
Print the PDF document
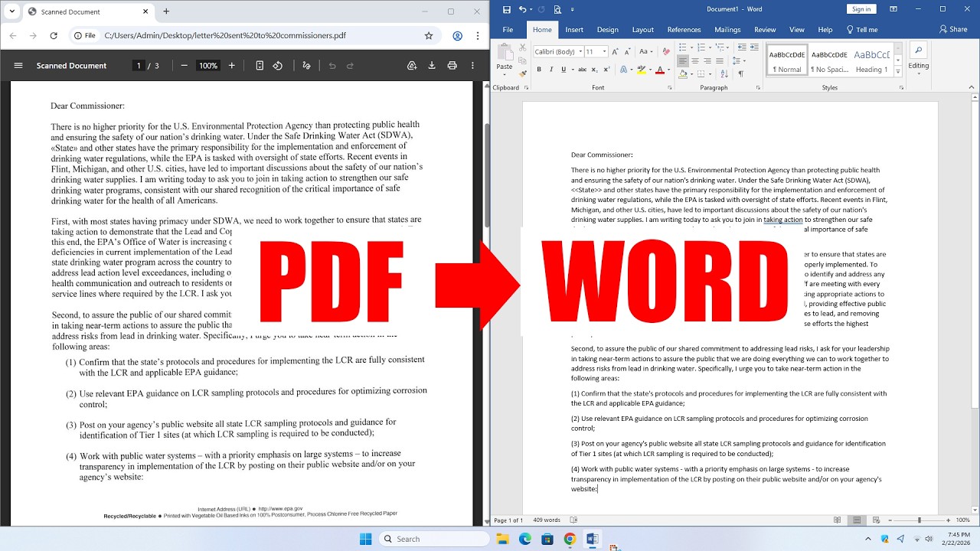click(x=452, y=66)
